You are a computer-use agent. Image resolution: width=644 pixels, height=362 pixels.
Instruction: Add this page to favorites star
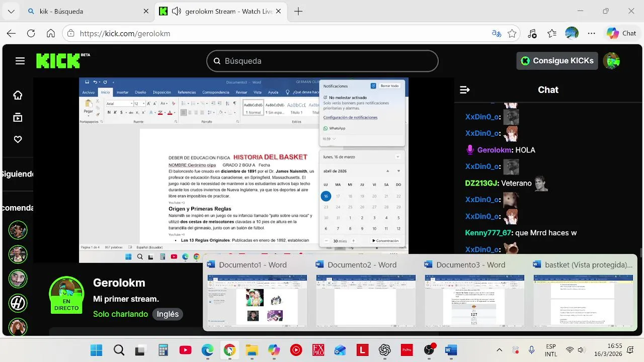(512, 33)
